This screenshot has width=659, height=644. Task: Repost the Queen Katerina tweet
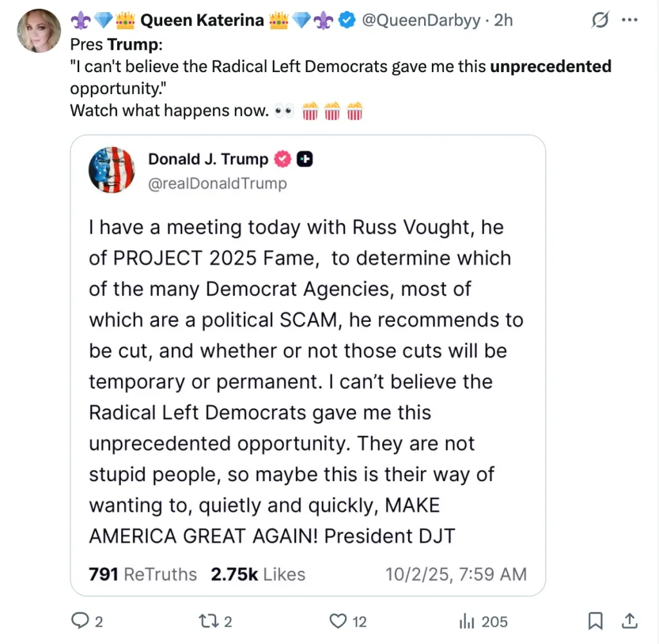(x=209, y=621)
